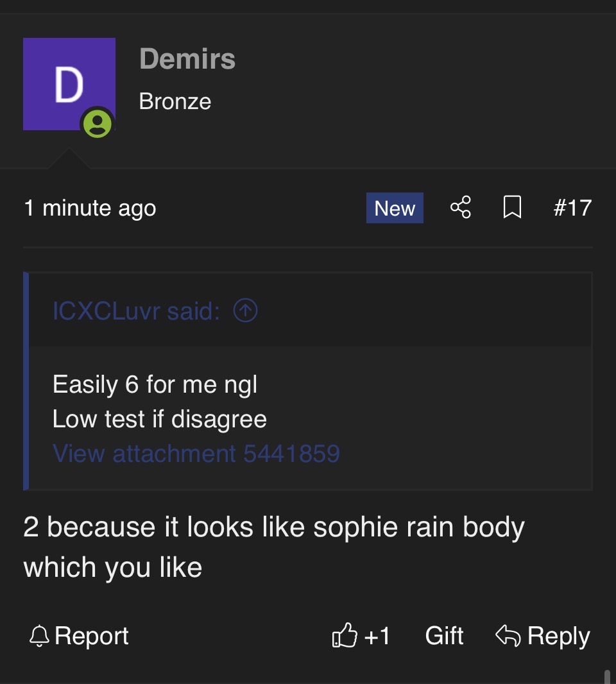Bookmark post #17 with the bookmark icon

[x=512, y=207]
